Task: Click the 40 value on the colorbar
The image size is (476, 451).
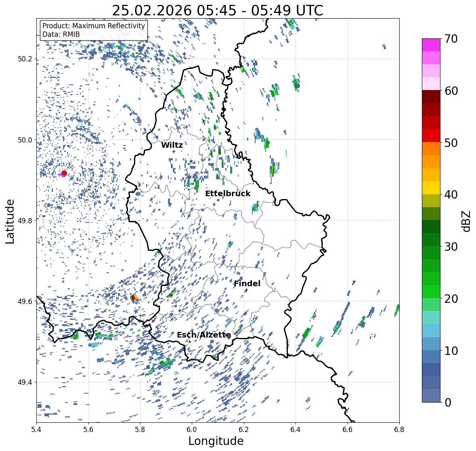Action: (x=451, y=195)
